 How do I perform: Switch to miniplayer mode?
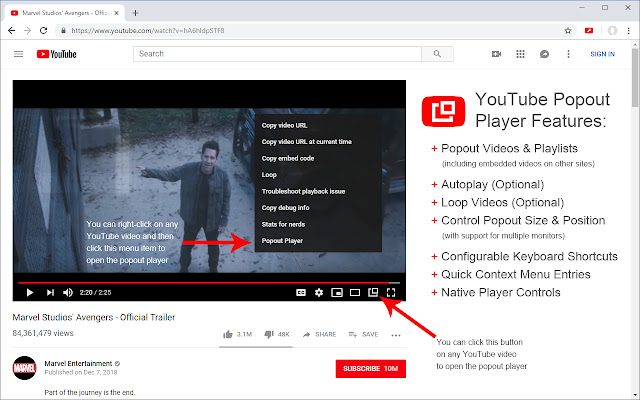[337, 293]
